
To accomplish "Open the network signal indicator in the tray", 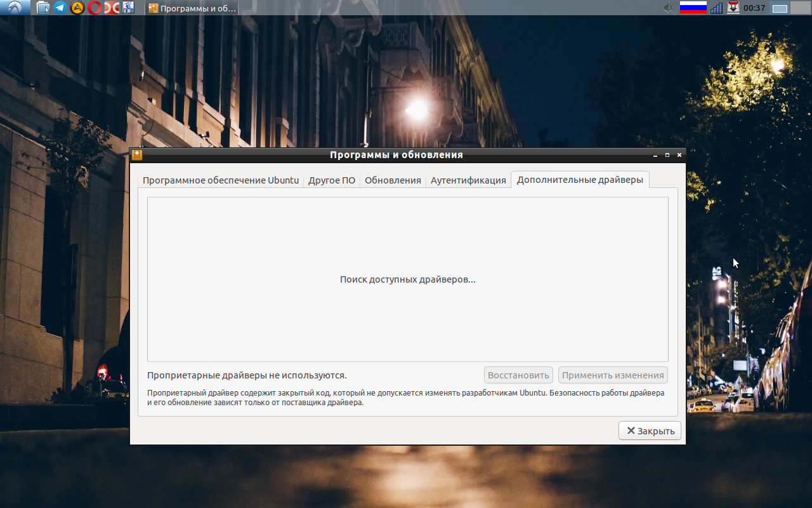I will coord(717,8).
